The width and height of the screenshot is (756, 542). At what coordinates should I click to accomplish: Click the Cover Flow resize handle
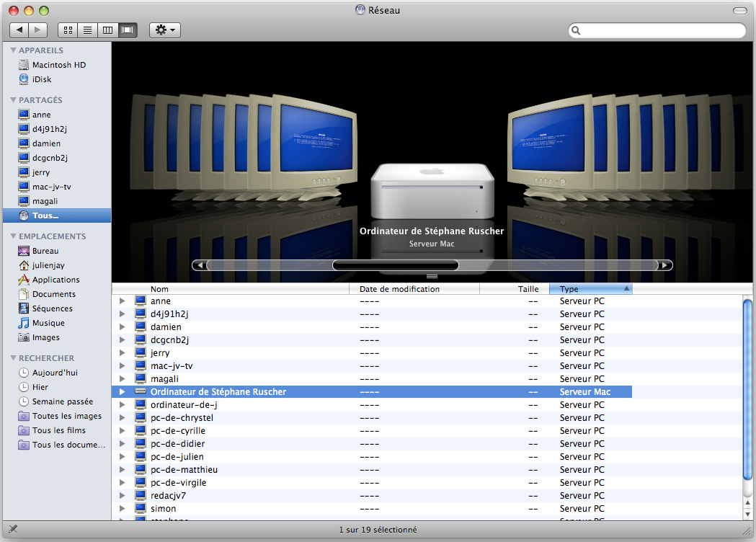click(432, 276)
